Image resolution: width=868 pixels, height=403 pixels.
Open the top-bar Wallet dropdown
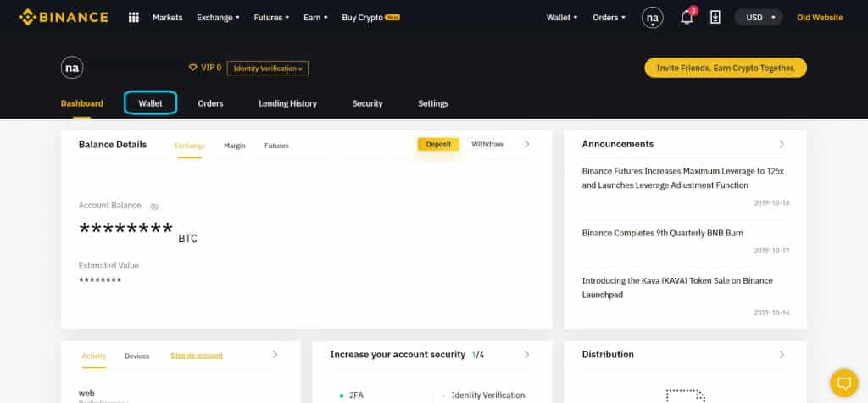coord(562,18)
